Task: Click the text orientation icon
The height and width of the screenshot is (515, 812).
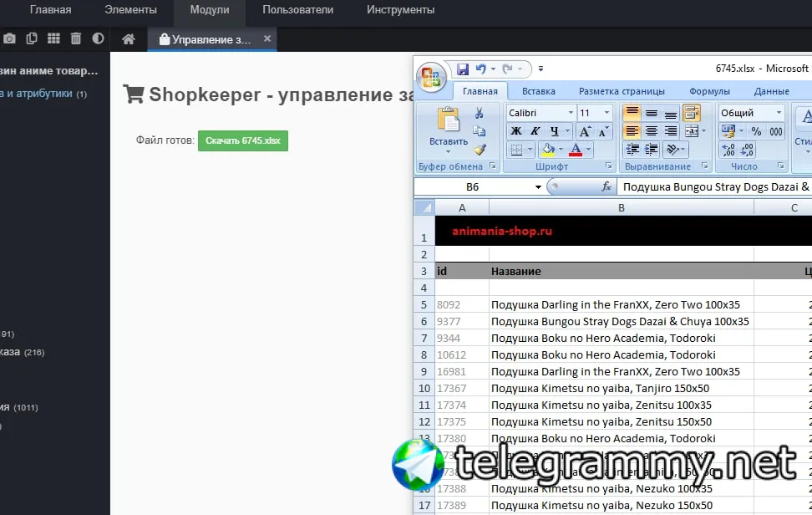Action: click(672, 150)
